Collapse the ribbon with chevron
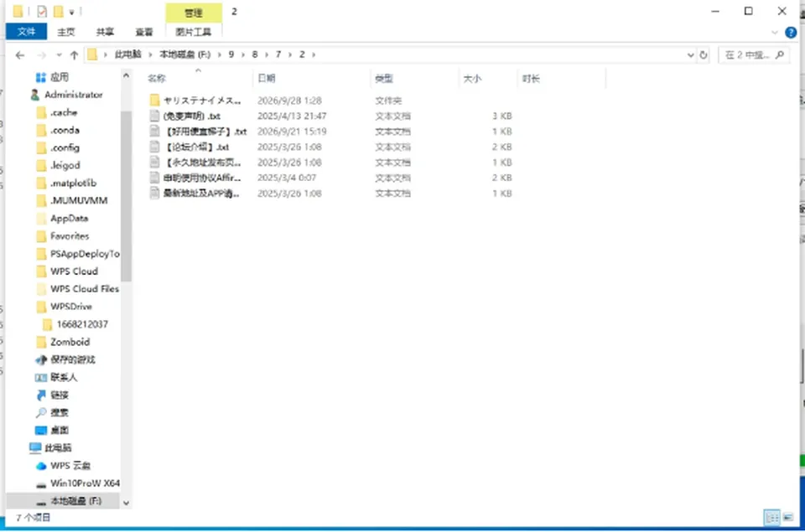This screenshot has height=532, width=805. tap(775, 33)
